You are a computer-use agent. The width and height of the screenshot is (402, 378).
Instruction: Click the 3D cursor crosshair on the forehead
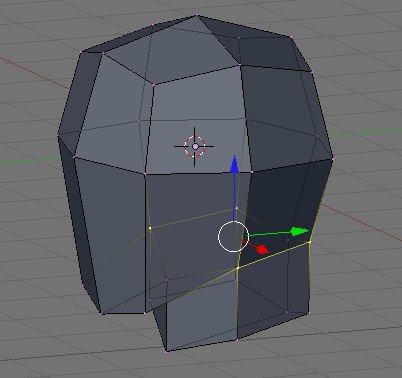point(195,146)
